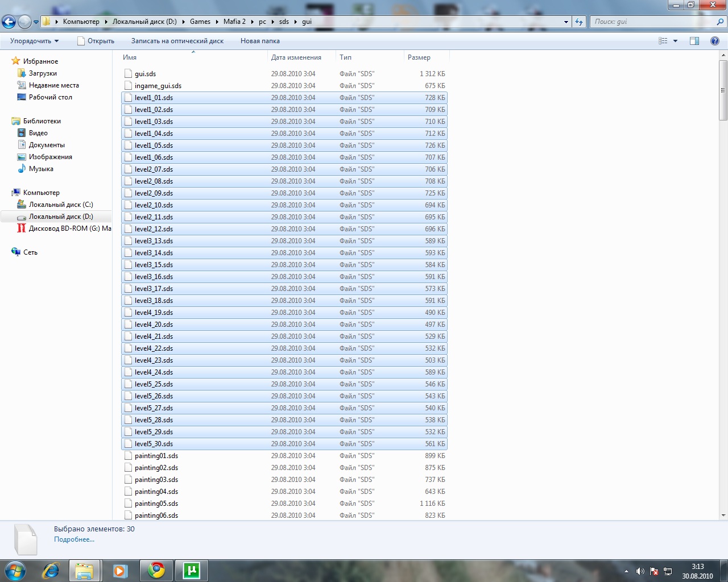Click the search magnifier icon
728x582 pixels.
coord(720,22)
